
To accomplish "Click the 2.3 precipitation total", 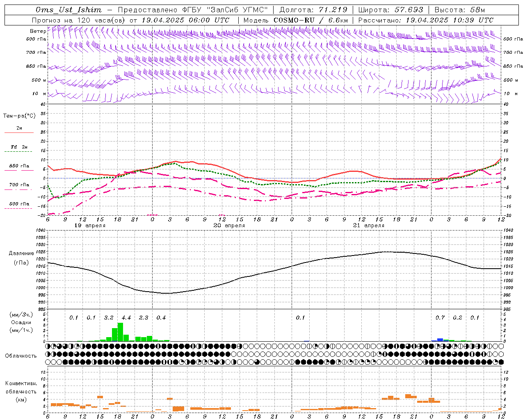I will coord(144,318).
